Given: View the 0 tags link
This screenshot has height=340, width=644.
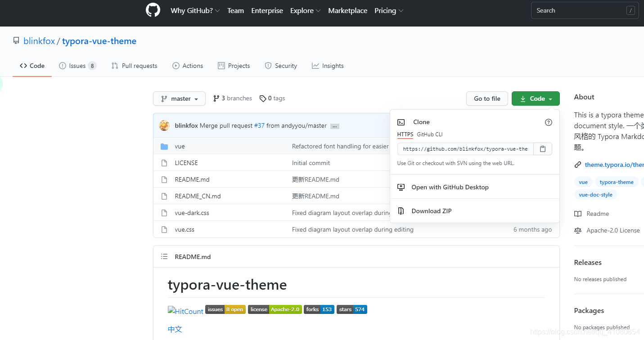Looking at the screenshot, I should (x=272, y=98).
